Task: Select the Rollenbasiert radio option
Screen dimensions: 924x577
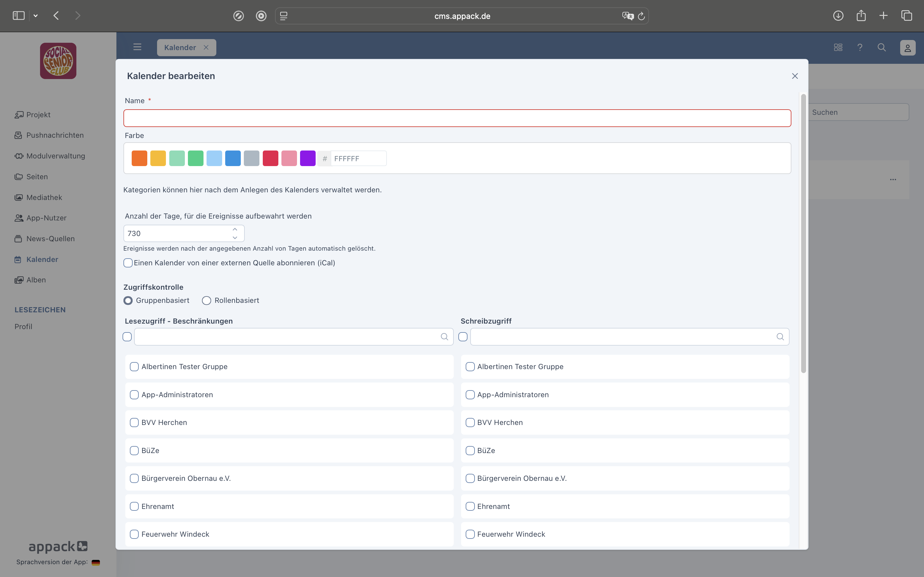Action: [207, 301]
